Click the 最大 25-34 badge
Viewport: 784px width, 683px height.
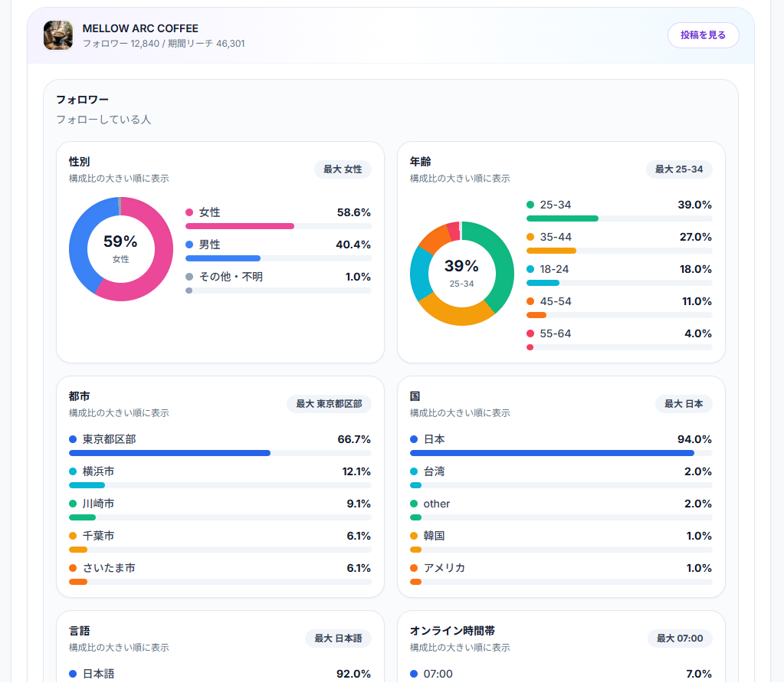point(679,169)
